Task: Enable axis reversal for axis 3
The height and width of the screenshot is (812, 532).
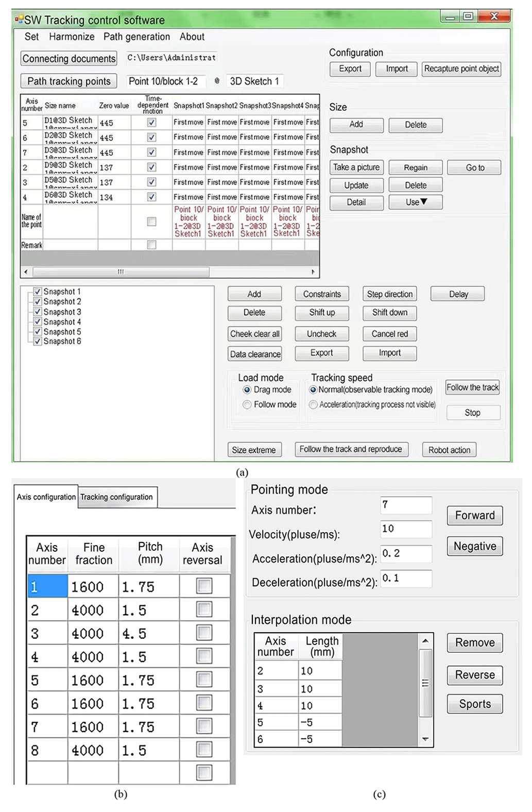Action: [204, 633]
